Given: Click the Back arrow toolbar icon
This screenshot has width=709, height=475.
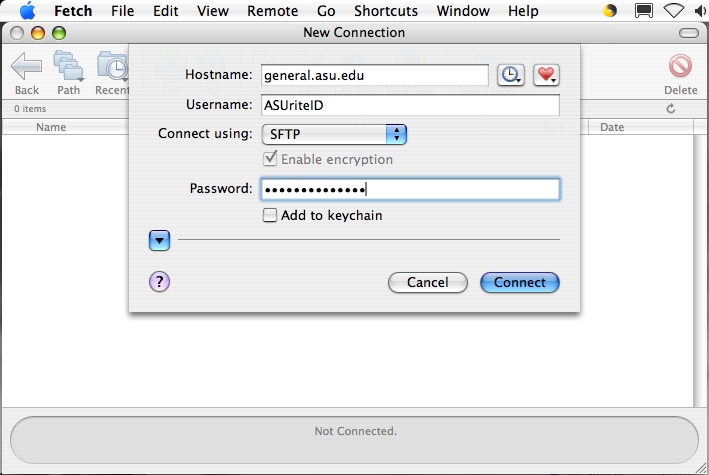Looking at the screenshot, I should click(26, 66).
